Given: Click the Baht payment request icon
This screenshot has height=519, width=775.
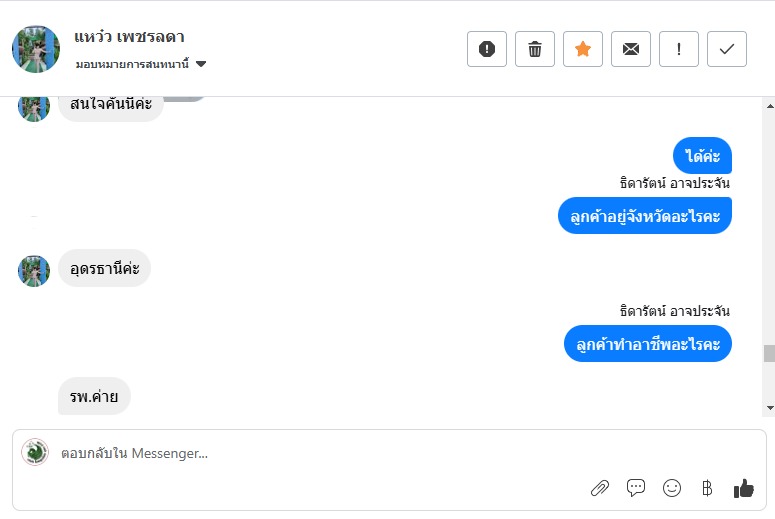Looking at the screenshot, I should (x=707, y=488).
